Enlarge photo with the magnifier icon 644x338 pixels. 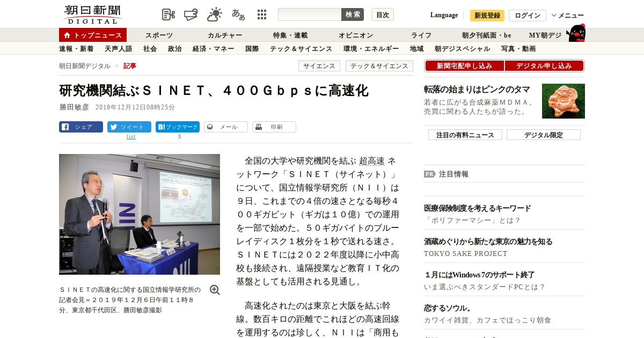coord(215,290)
